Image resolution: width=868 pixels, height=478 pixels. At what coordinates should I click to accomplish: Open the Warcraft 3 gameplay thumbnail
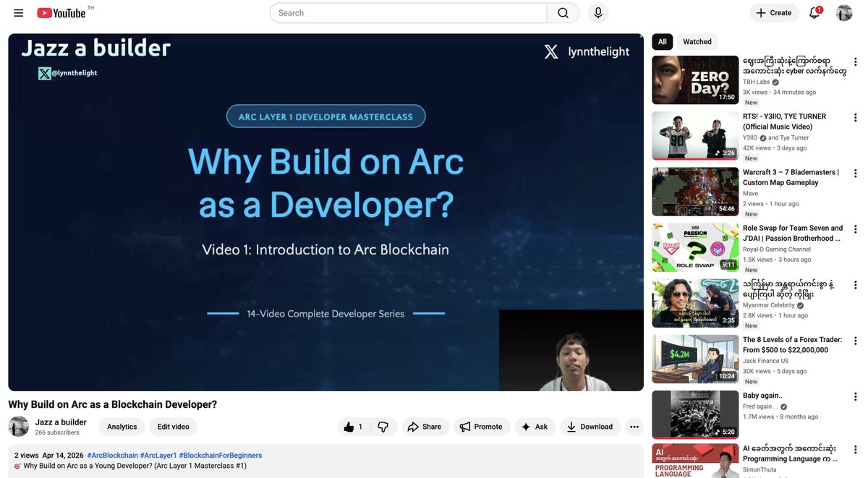click(x=695, y=192)
